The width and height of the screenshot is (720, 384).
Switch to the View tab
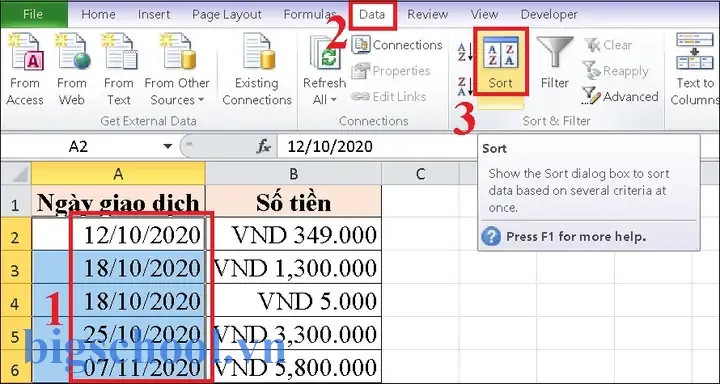point(484,15)
